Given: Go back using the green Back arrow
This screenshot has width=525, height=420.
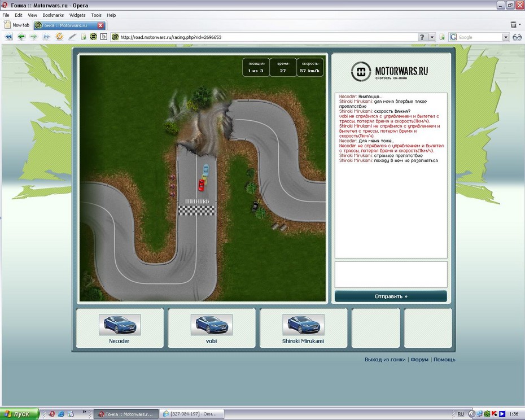Looking at the screenshot, I should (x=21, y=37).
